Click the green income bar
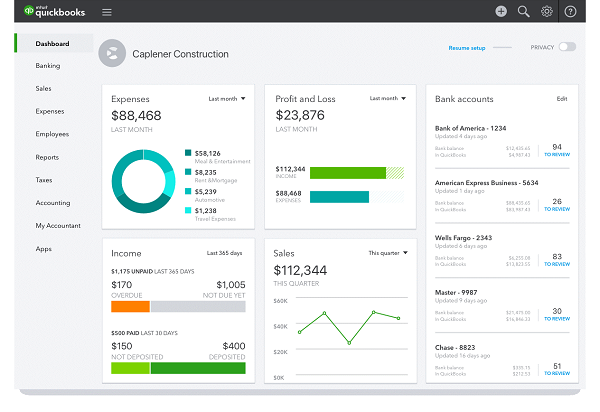This screenshot has width=600, height=412. click(x=348, y=173)
